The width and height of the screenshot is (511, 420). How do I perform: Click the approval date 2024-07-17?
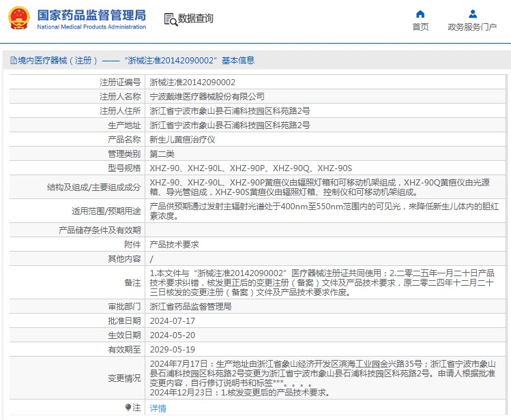click(172, 320)
